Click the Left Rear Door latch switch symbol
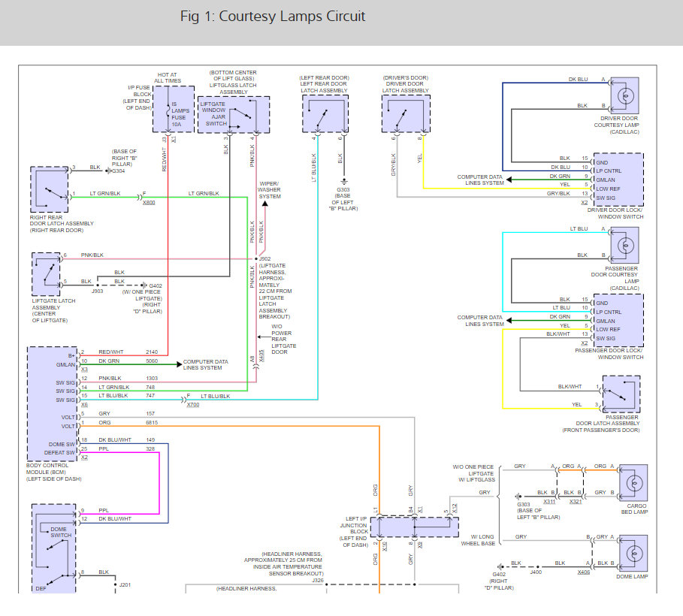Screen dimensions: 683x616 (x=325, y=113)
